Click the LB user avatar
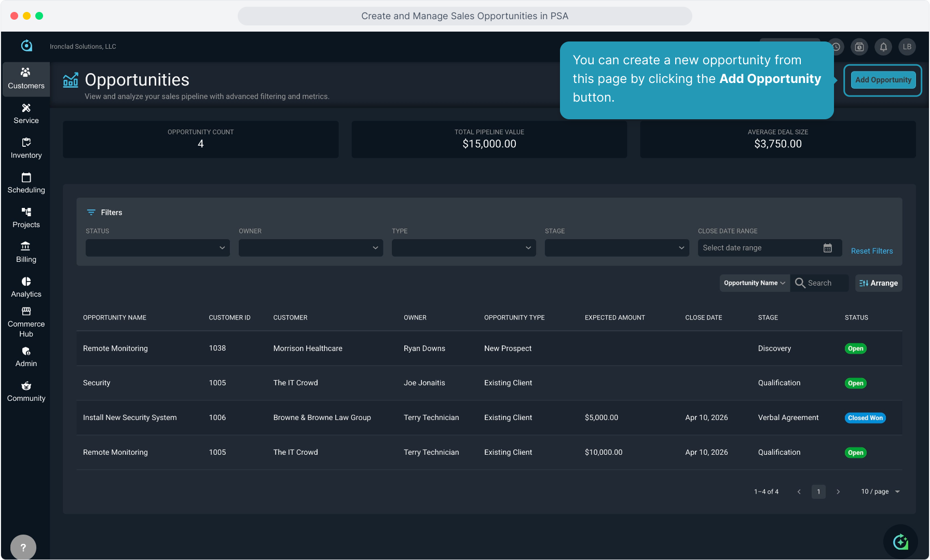Screen dimensions: 930x560 (x=907, y=47)
